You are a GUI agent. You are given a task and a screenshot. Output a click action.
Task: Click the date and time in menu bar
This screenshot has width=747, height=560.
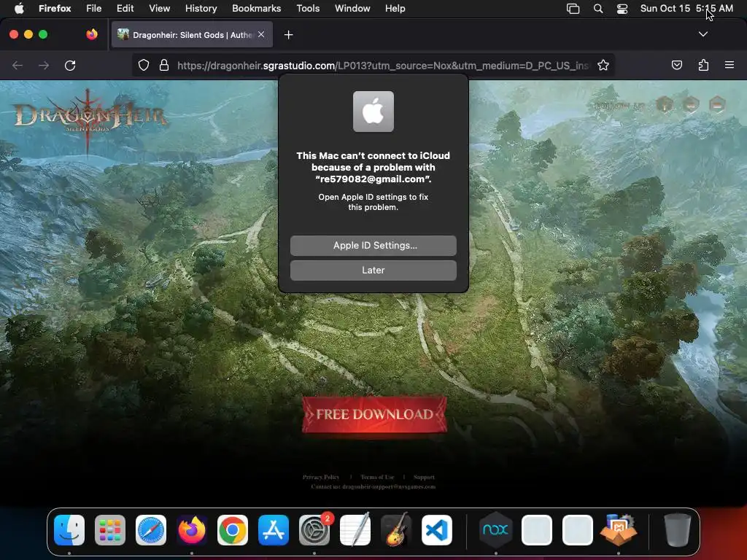(686, 9)
